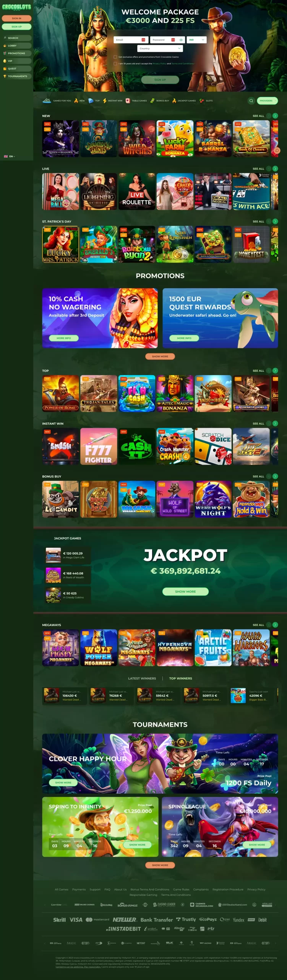Choose the Slots cherry icon category
Image resolution: width=287 pixels, height=980 pixels.
[202, 101]
